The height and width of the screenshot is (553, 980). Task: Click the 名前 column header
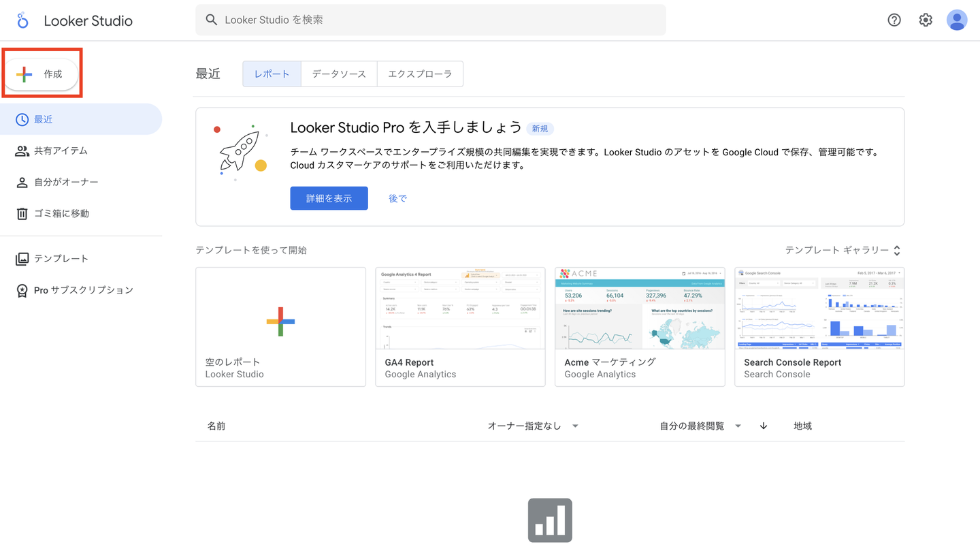216,426
